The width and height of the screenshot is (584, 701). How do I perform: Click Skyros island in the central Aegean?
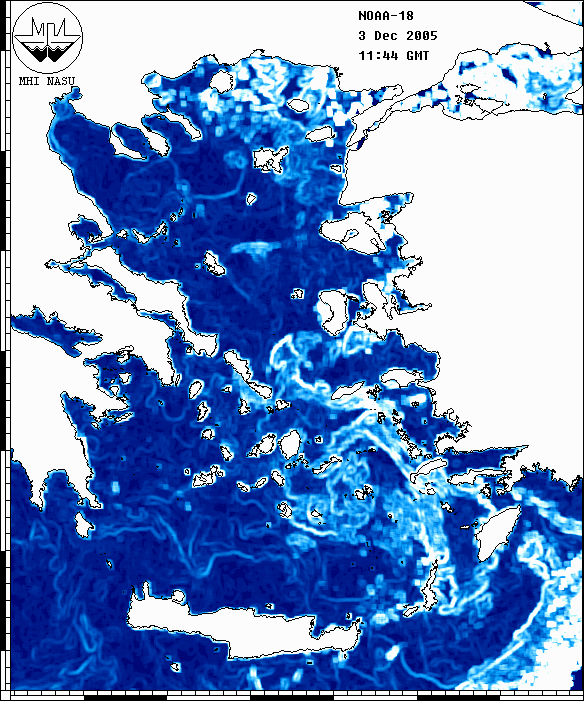[x=214, y=263]
